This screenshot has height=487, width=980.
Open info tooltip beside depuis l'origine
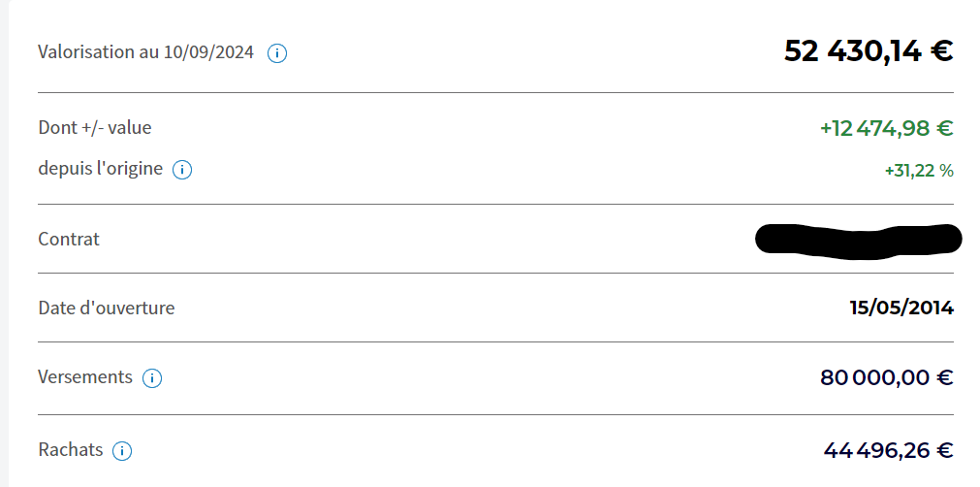pos(182,170)
